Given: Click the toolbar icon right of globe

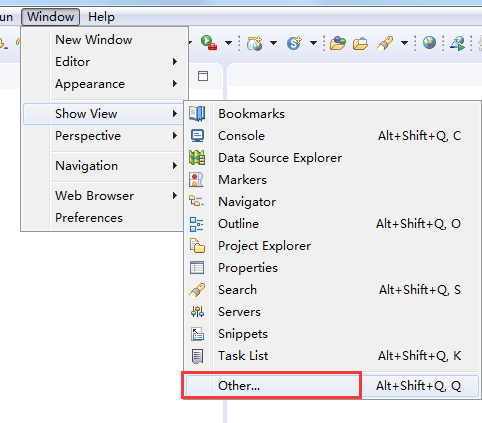Looking at the screenshot, I should [x=458, y=43].
